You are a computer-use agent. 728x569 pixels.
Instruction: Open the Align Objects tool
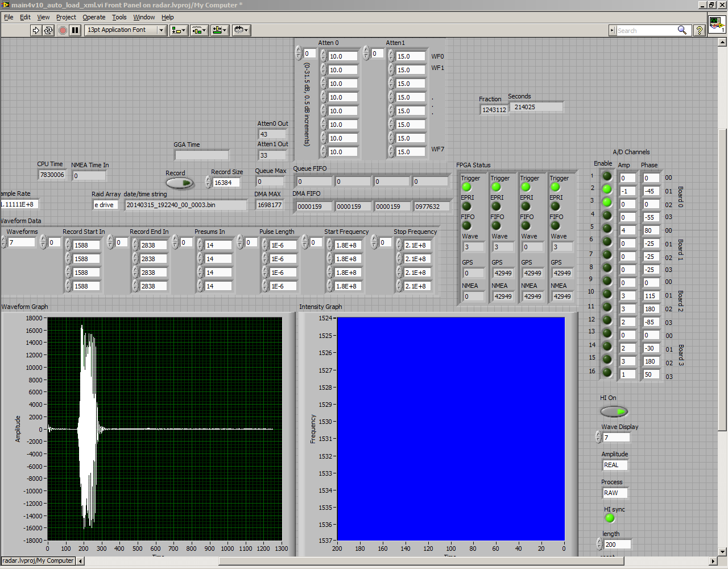tap(179, 30)
